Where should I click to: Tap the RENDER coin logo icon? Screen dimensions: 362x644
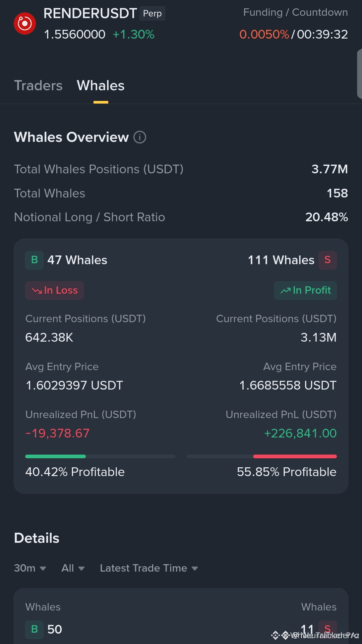tap(24, 23)
